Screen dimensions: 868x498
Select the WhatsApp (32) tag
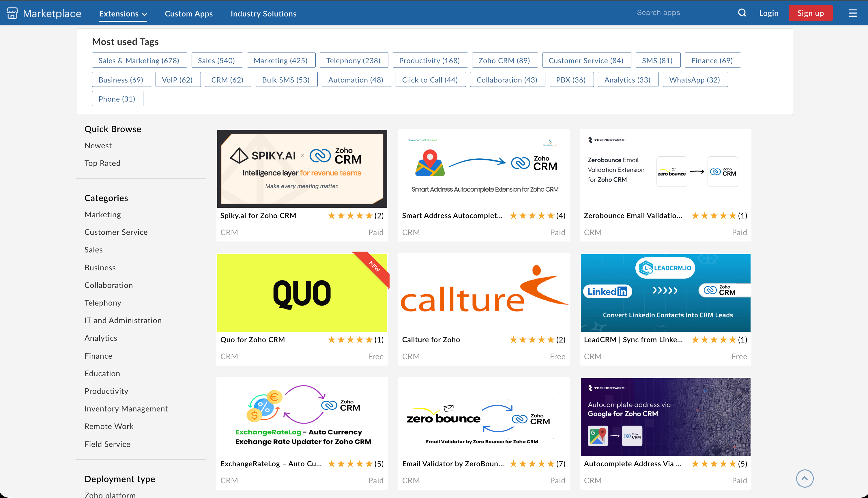click(695, 80)
